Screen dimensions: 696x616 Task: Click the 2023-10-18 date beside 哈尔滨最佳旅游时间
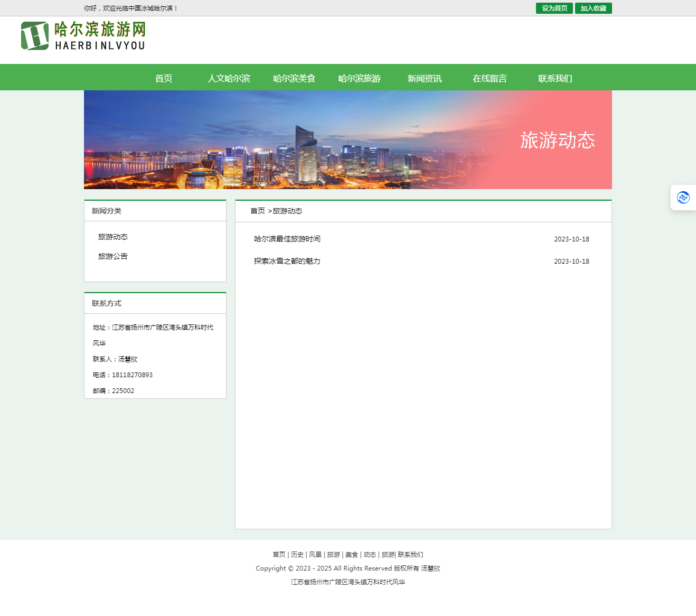[x=571, y=239]
